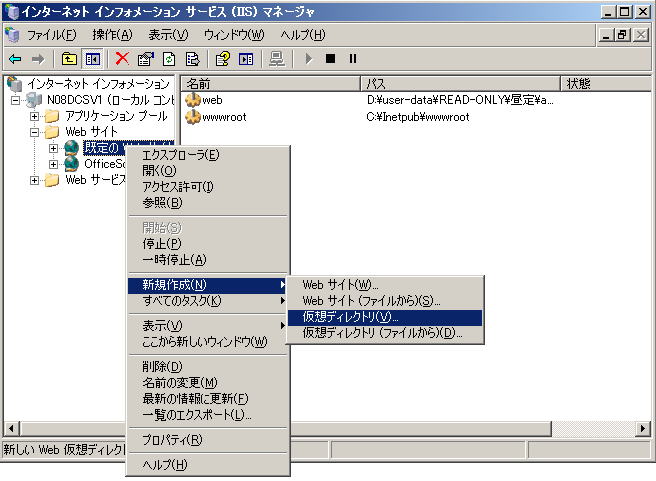Open the 表示(V) context submenu
Screen dimensions: 656x481
[208, 325]
